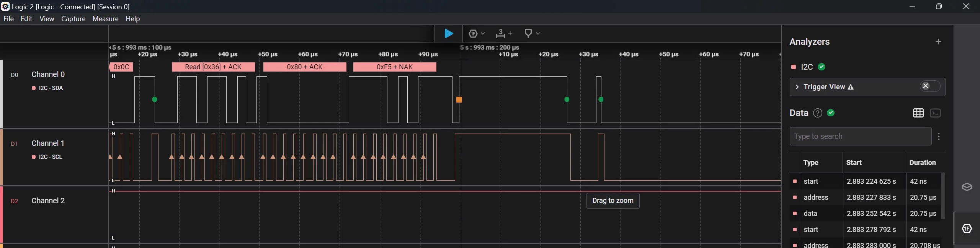Click the Channel 2 label
This screenshot has height=248, width=980.
pyautogui.click(x=48, y=201)
